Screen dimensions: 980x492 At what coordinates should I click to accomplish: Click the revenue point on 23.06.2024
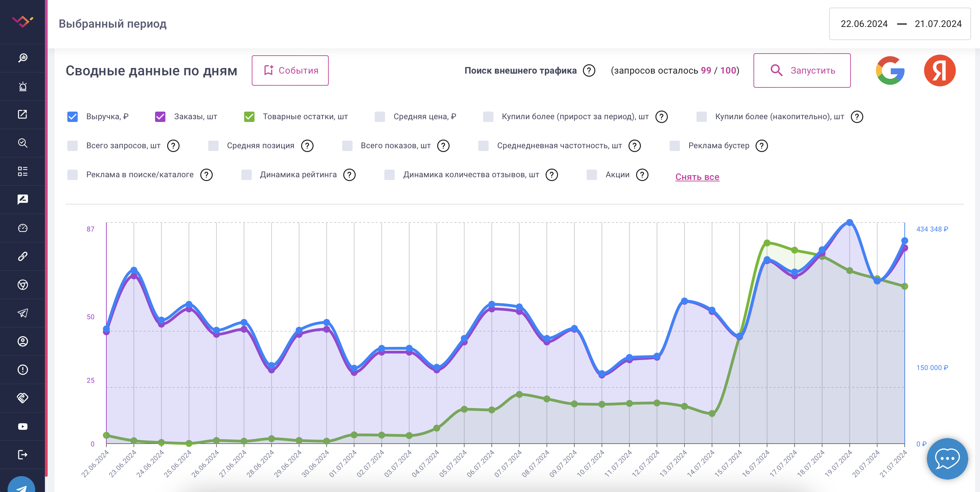[x=134, y=271]
